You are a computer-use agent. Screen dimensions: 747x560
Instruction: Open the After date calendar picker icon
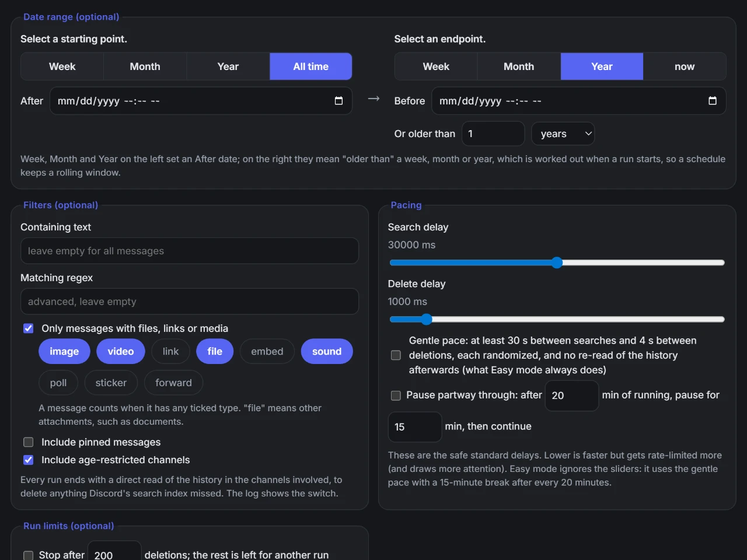click(x=338, y=101)
